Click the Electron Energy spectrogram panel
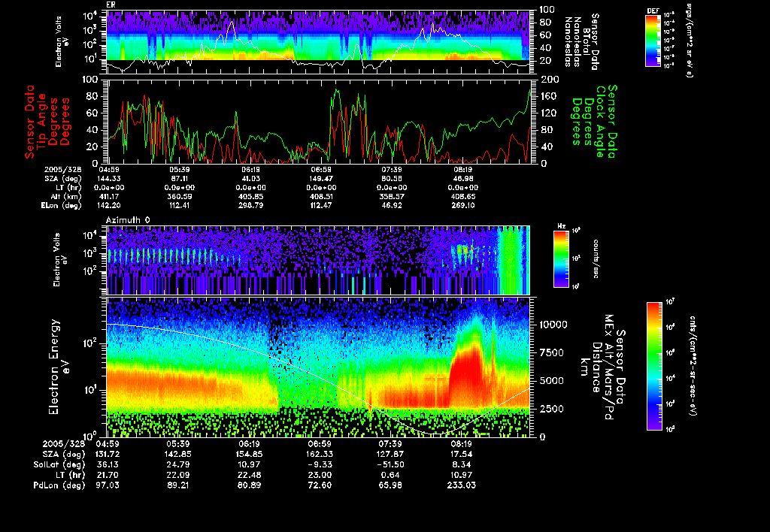This screenshot has height=532, width=770. [318, 367]
